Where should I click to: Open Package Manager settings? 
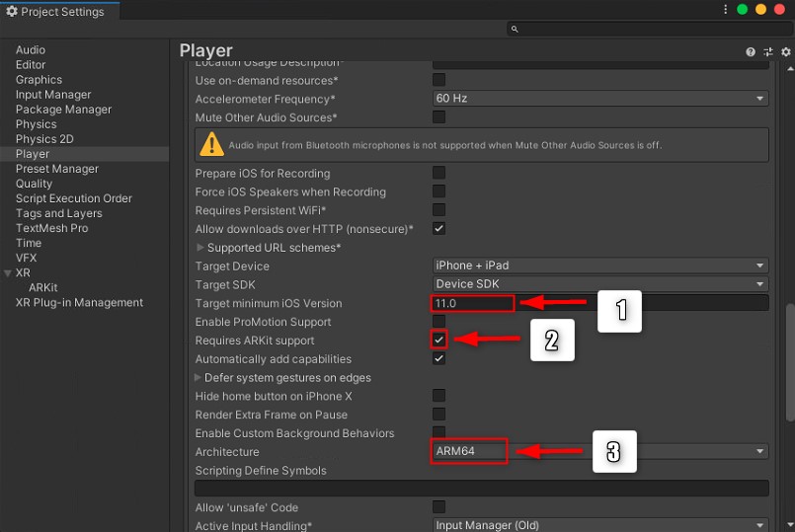click(x=63, y=110)
